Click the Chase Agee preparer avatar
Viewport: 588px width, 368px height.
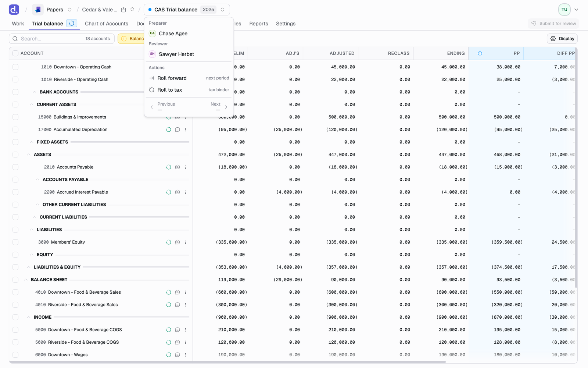[152, 33]
